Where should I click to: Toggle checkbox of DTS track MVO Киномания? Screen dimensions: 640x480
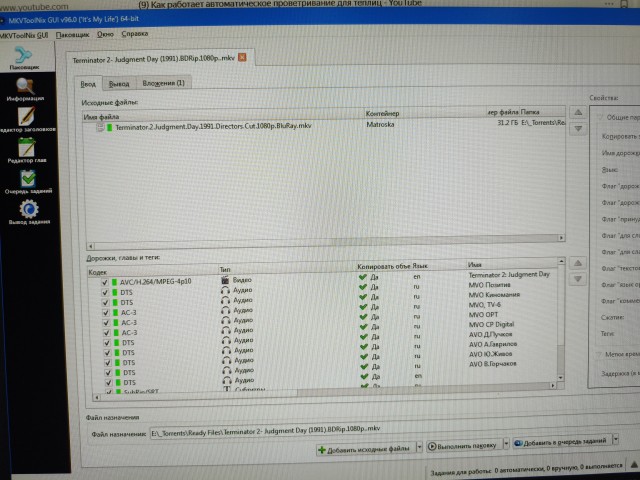click(105, 302)
